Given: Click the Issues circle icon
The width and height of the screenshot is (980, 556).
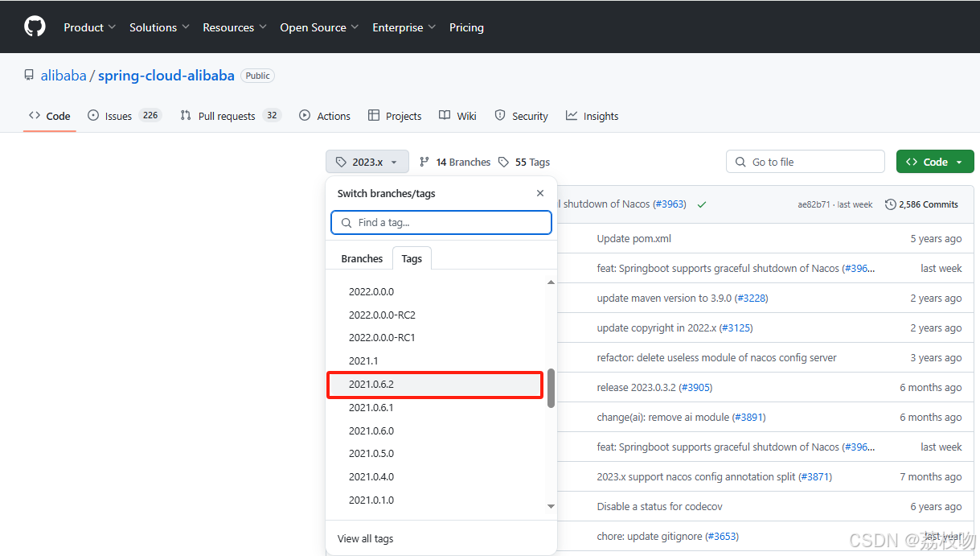Looking at the screenshot, I should coord(93,115).
